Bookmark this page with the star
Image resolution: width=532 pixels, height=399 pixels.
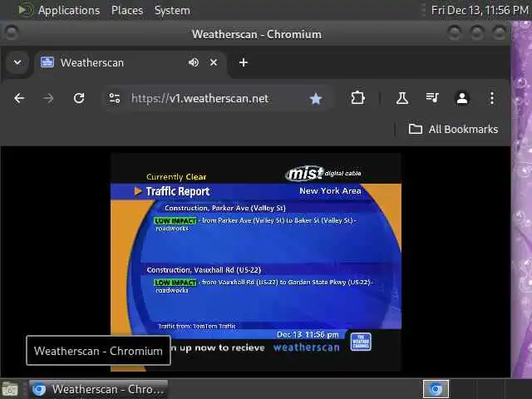316,99
